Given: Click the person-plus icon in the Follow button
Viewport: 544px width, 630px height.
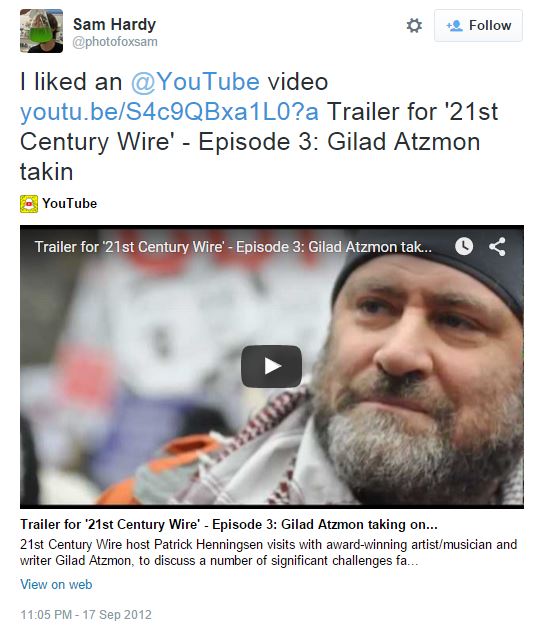Looking at the screenshot, I should pos(454,26).
